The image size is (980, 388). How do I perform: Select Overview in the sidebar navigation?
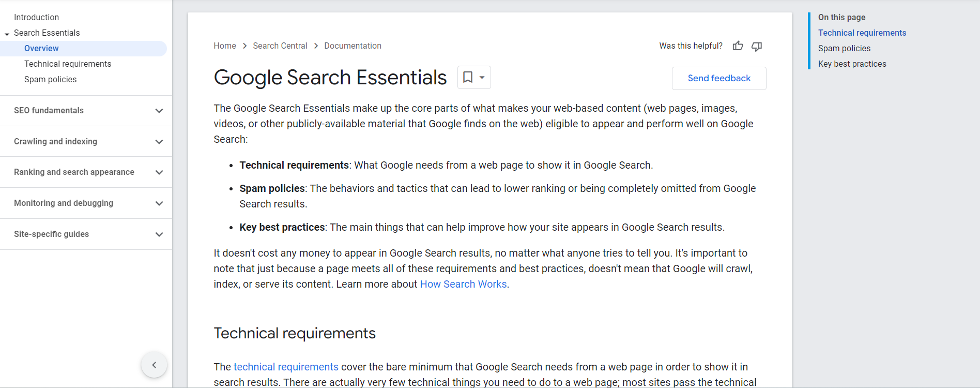pyautogui.click(x=41, y=49)
